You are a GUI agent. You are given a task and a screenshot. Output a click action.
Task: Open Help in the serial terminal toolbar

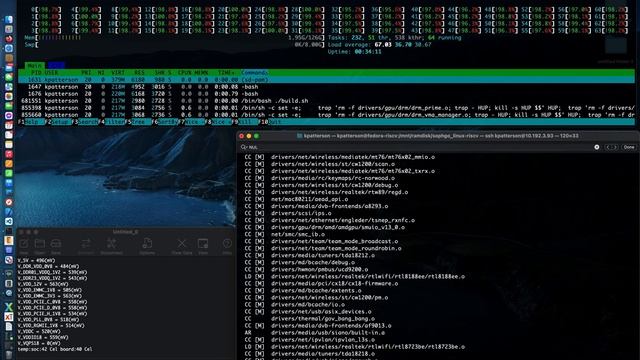227,247
